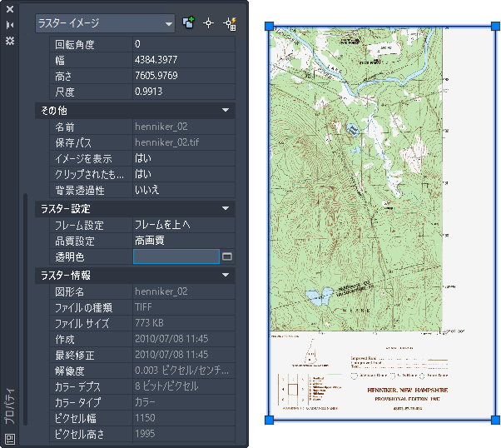Click the Toggle PICKADD value icon

pos(189,23)
